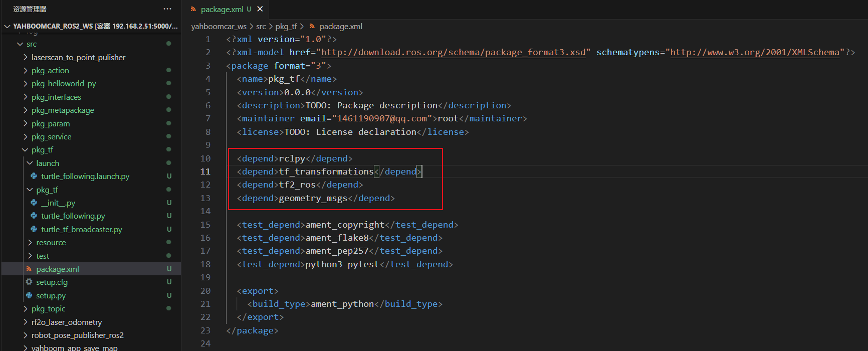Image resolution: width=868 pixels, height=351 pixels.
Task: Open the XMLSchema w3.org link
Action: pos(754,52)
